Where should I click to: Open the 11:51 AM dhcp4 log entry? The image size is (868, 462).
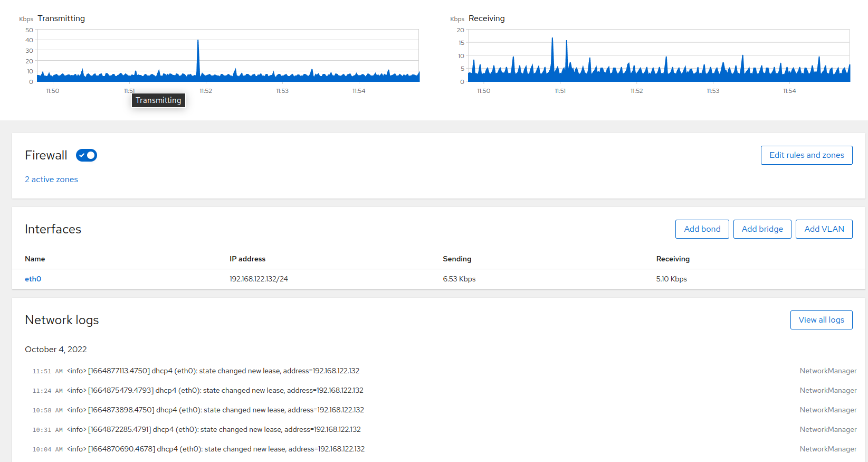213,371
